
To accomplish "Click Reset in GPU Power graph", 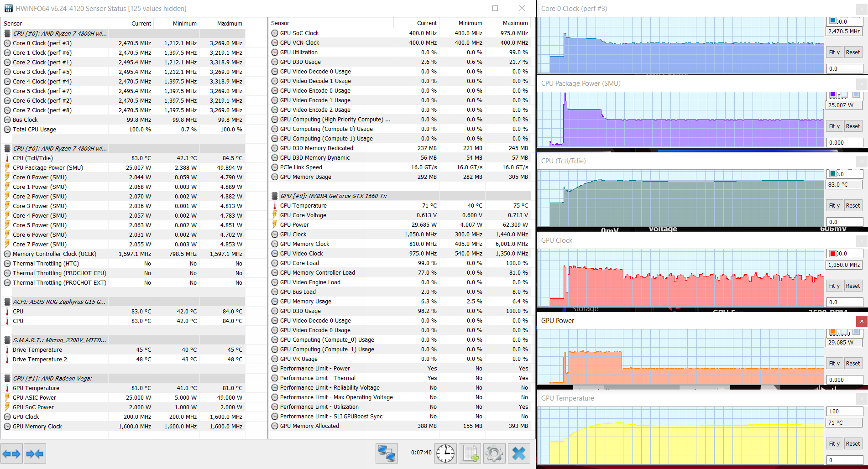I will coord(853,364).
